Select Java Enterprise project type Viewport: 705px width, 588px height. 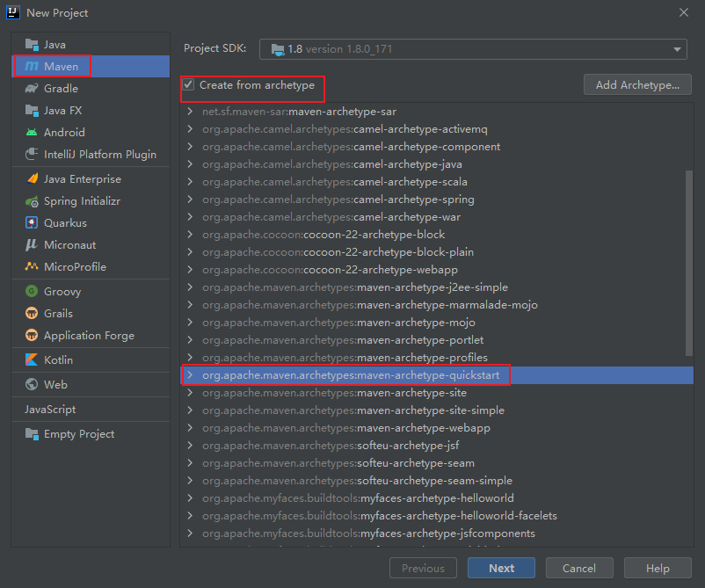tap(82, 179)
